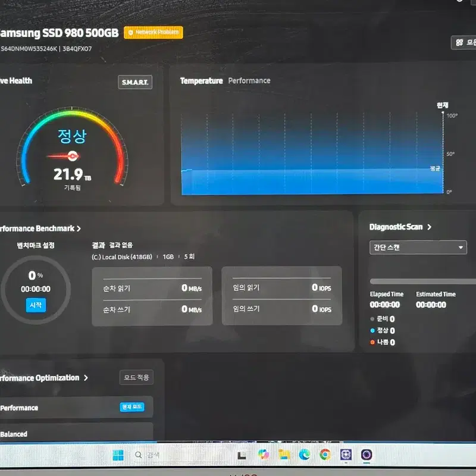This screenshot has width=476, height=476.
Task: Click the warning icon in Network Problem badge
Action: (x=130, y=33)
